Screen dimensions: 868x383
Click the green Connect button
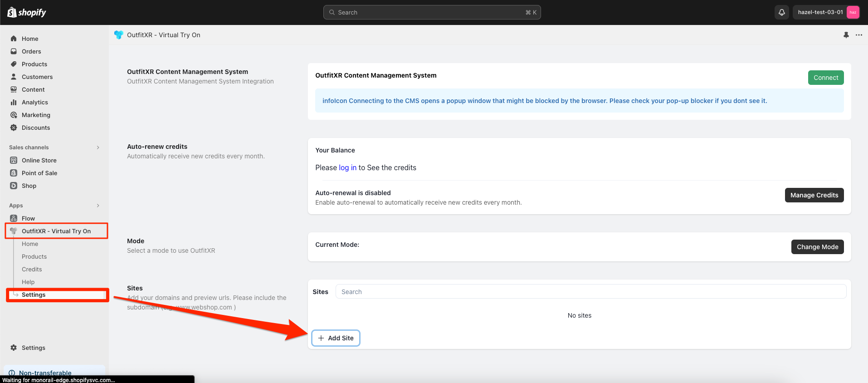(826, 78)
